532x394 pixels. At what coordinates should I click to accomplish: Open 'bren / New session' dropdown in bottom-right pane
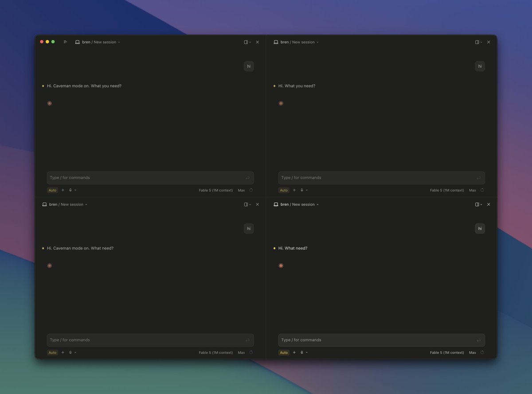(x=300, y=204)
